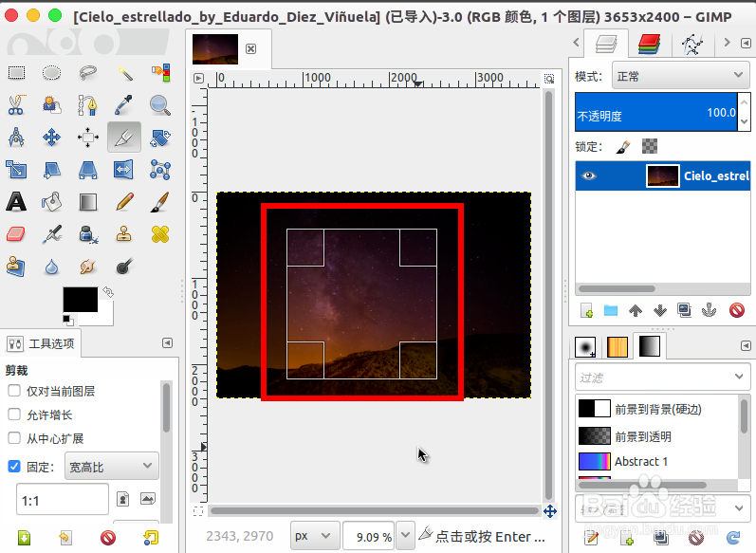Select the Heal tool

(160, 234)
